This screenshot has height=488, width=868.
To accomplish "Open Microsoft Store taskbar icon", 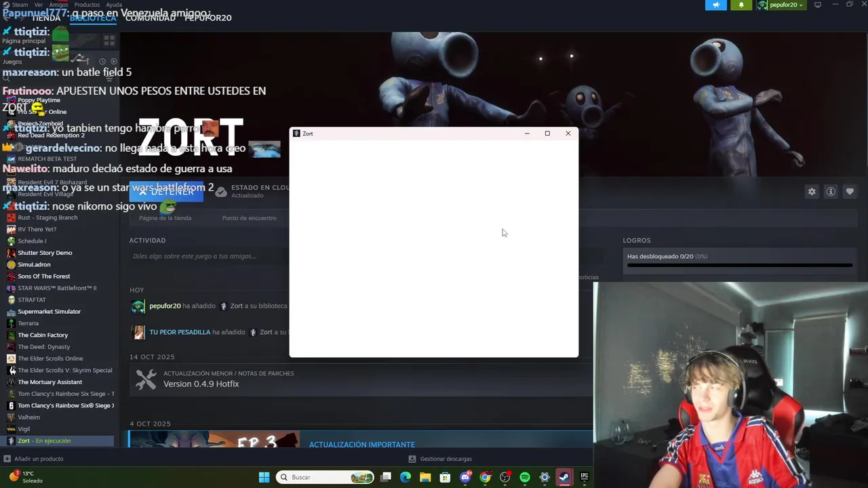I will pyautogui.click(x=445, y=477).
